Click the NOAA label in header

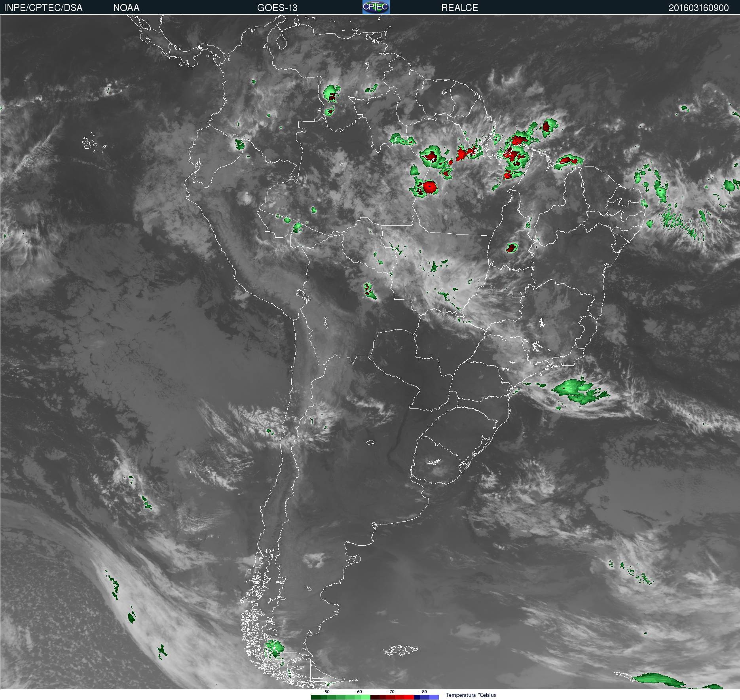tap(126, 8)
